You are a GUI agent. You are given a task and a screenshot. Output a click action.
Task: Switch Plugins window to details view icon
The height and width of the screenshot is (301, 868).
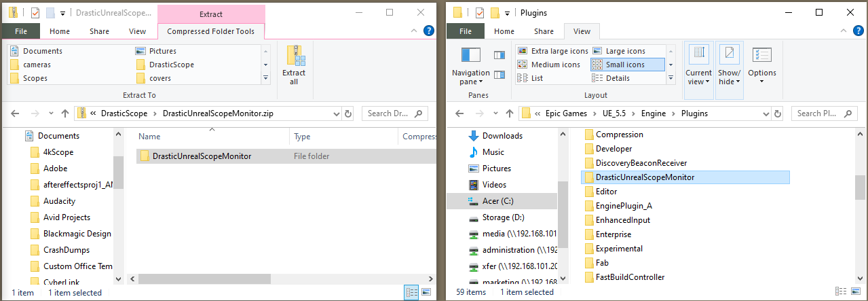[844, 292]
